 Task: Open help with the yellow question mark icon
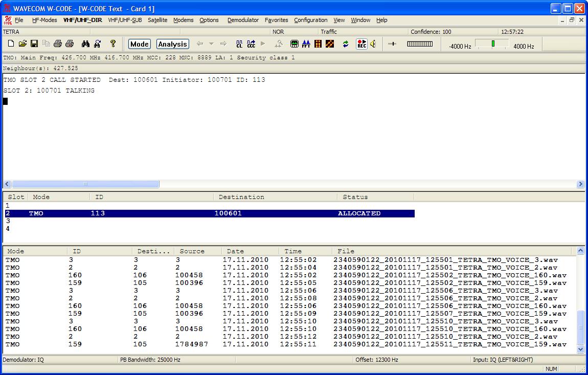point(112,44)
